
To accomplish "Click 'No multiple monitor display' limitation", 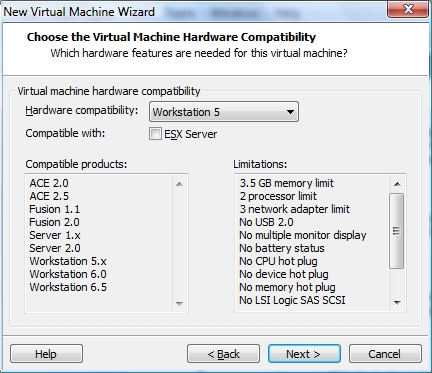I will point(303,235).
